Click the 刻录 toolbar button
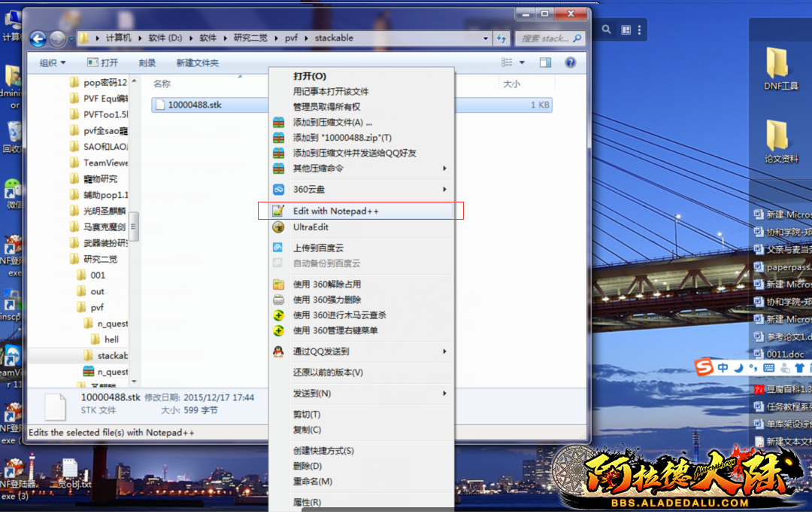 147,63
